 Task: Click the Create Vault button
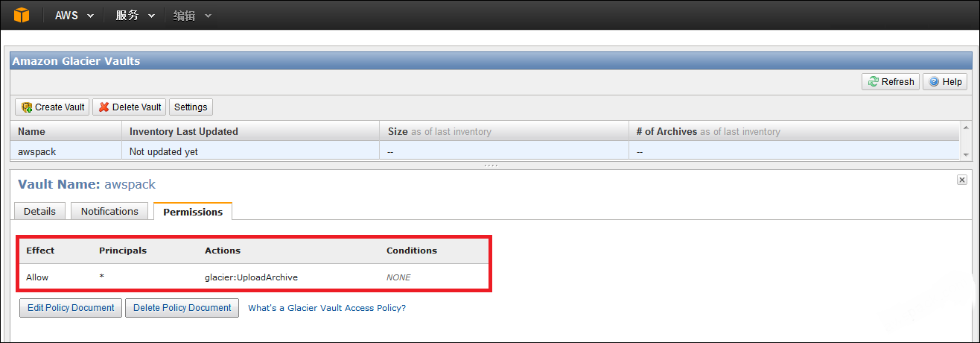[52, 107]
